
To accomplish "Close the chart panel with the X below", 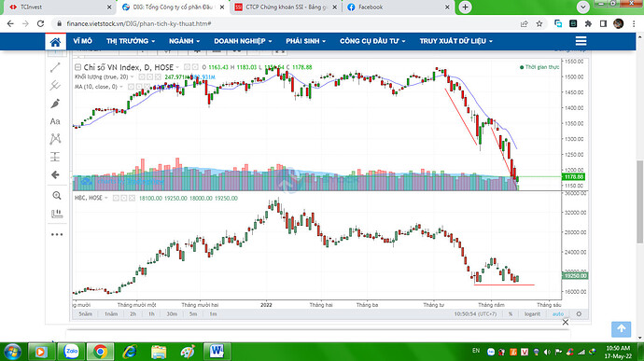I will pos(566,323).
